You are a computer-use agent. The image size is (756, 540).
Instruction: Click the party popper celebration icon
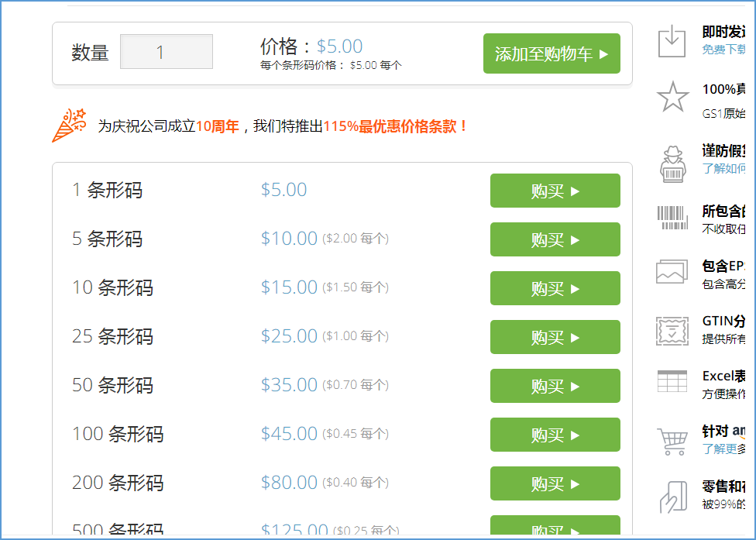coord(69,126)
